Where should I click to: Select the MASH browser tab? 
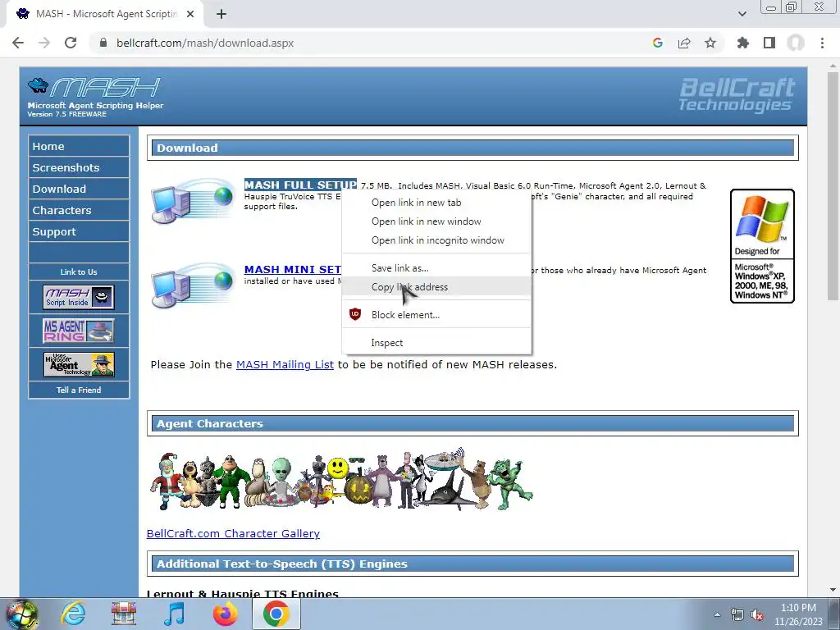104,14
